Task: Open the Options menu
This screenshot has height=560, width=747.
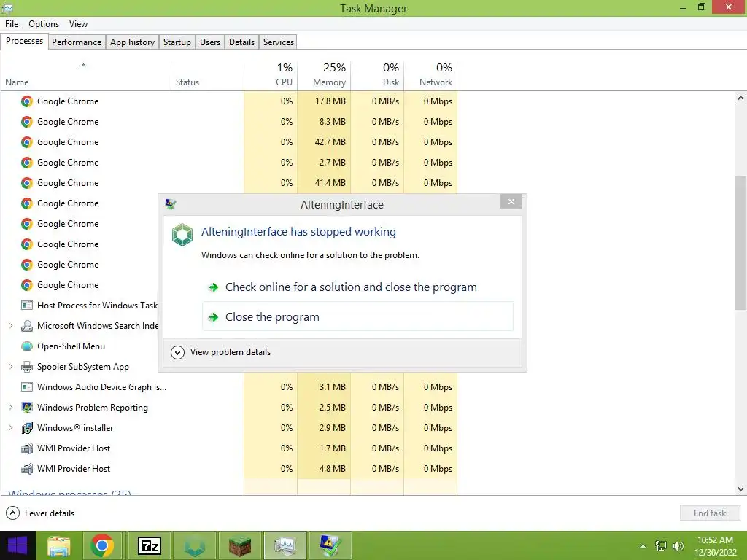Action: (x=43, y=24)
